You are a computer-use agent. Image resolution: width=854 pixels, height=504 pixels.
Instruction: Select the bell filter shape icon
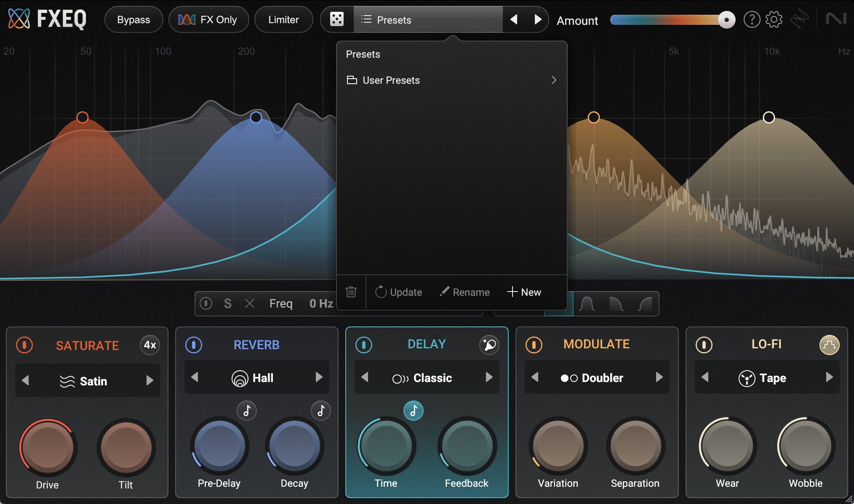587,303
